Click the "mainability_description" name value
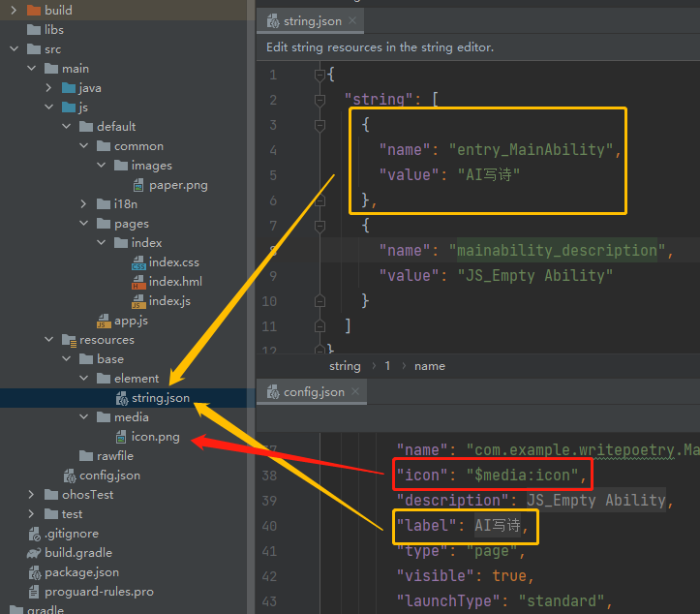 [x=557, y=251]
